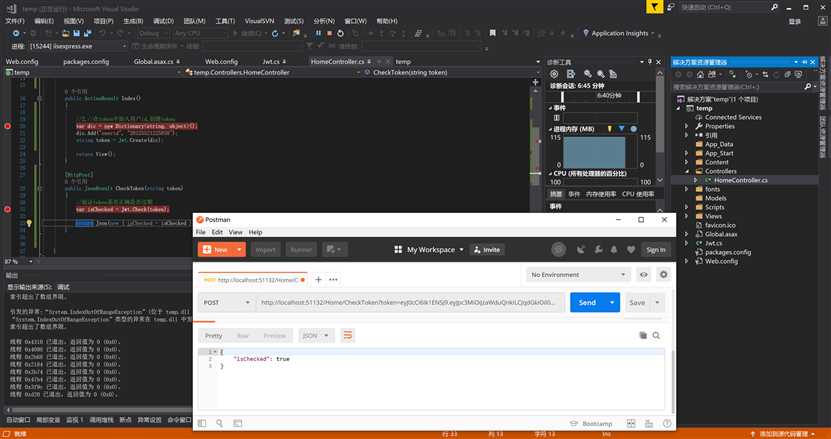Click the Restart debugging icon
Viewport: 831px width, 439px height.
340,33
